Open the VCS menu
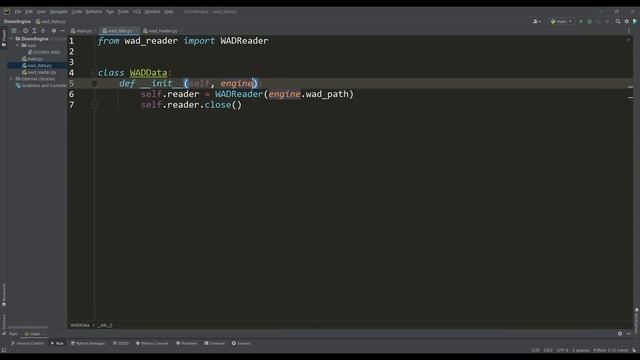 pos(137,12)
